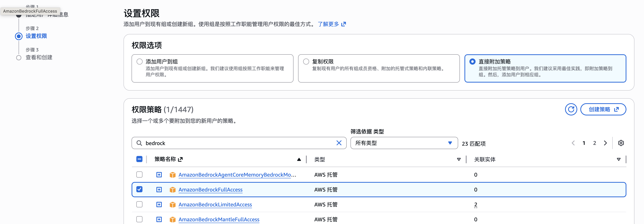Click the external link icon next to 了解更多

click(x=343, y=24)
